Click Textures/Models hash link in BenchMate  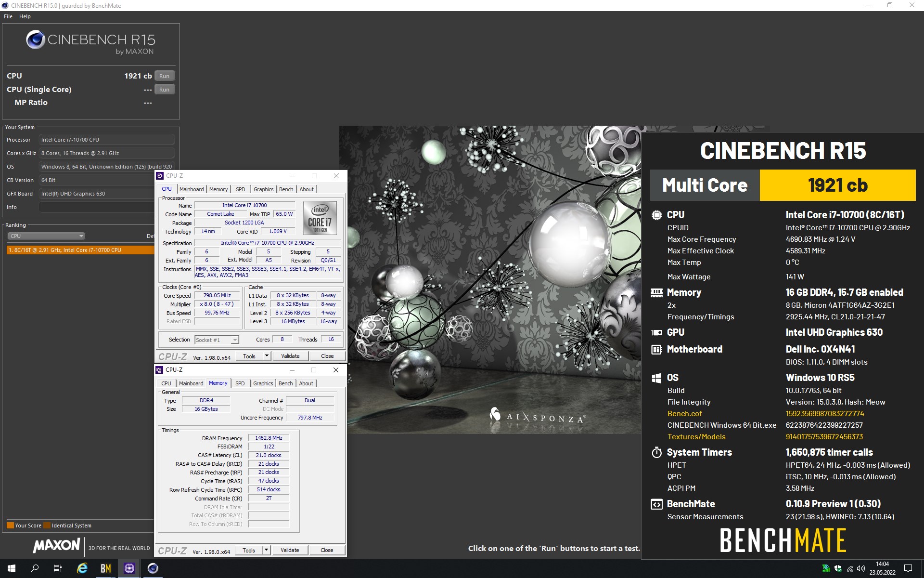[x=824, y=437]
